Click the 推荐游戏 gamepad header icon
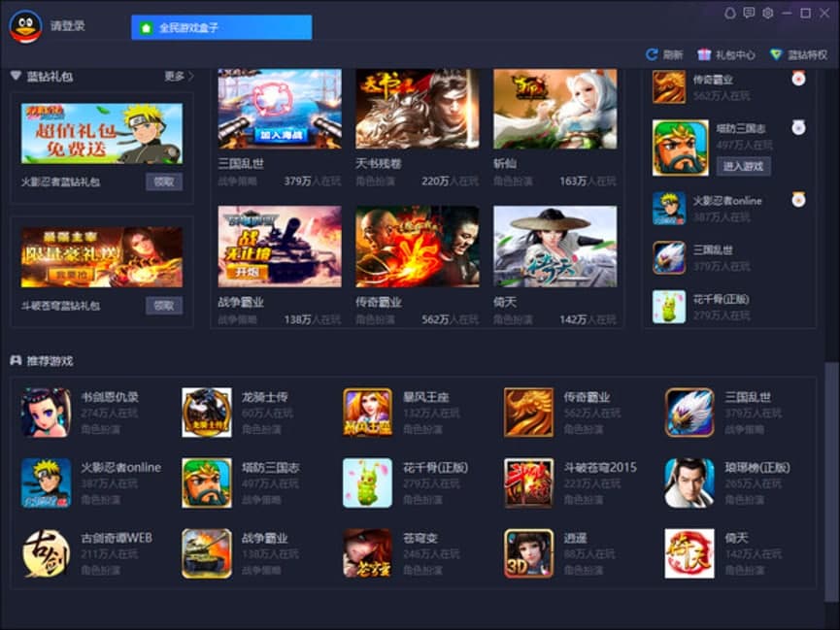This screenshot has width=840, height=630. (16, 360)
